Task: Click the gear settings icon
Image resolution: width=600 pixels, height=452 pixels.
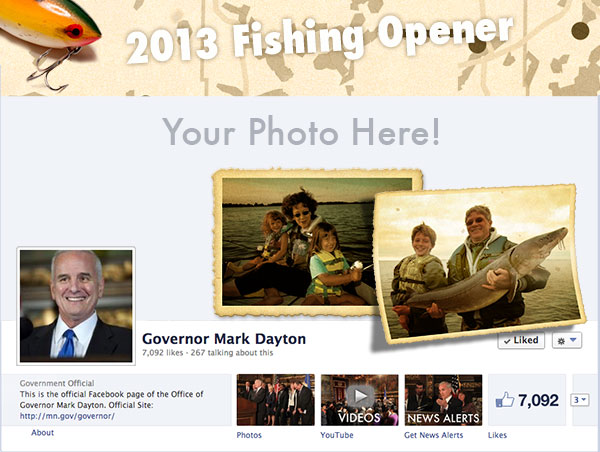Action: click(x=561, y=341)
